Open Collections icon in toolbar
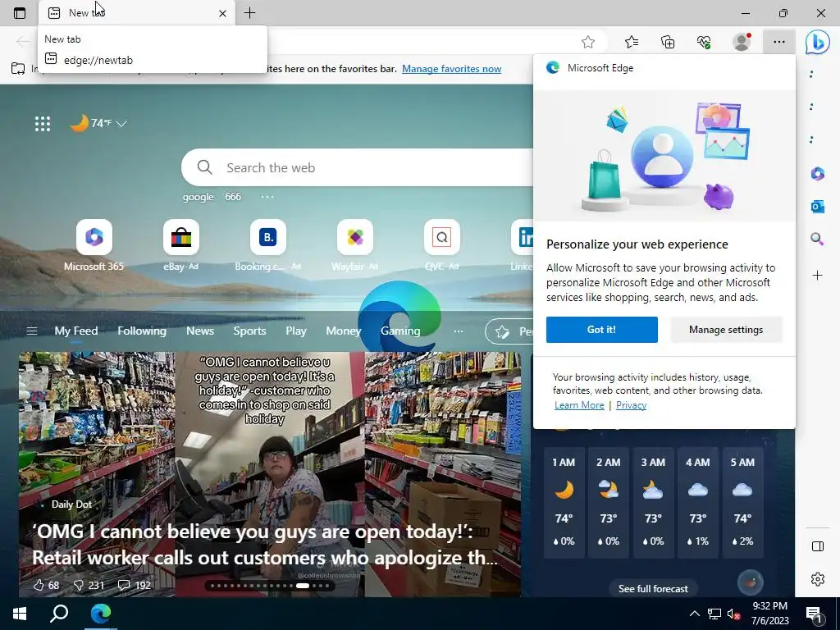 point(668,42)
